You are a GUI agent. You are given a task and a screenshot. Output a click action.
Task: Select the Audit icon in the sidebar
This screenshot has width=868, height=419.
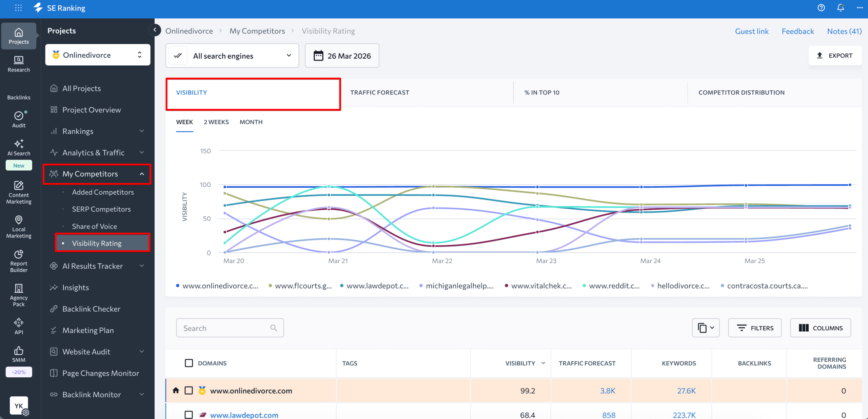click(19, 119)
